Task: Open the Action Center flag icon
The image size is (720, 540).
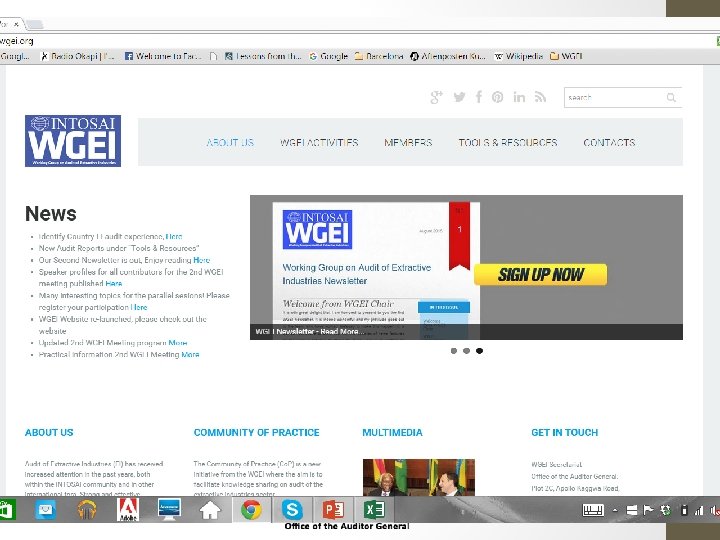Action: [648, 510]
